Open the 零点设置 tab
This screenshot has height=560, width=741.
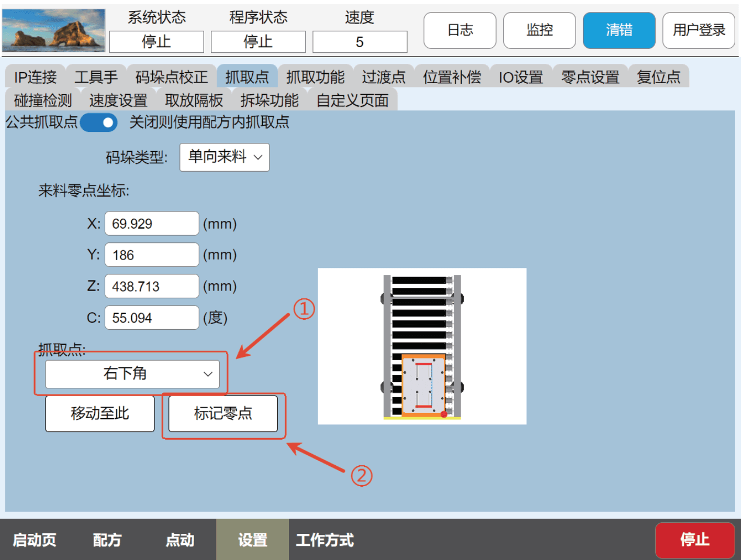(590, 76)
